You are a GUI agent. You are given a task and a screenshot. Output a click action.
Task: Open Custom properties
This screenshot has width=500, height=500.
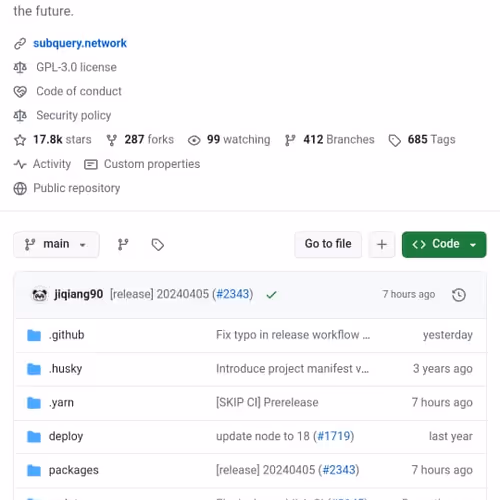pos(152,164)
